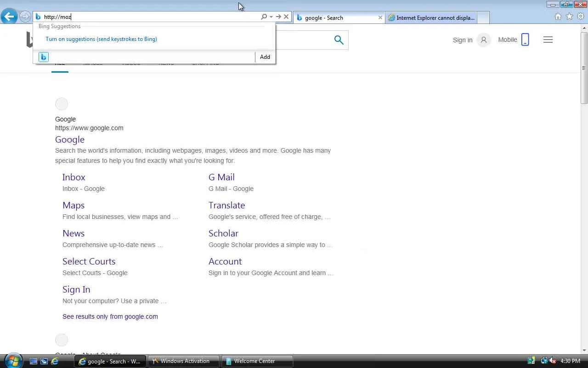Image resolution: width=588 pixels, height=368 pixels.
Task: Switch to "Internet Explorer cannot displa..." tab
Action: pyautogui.click(x=431, y=17)
